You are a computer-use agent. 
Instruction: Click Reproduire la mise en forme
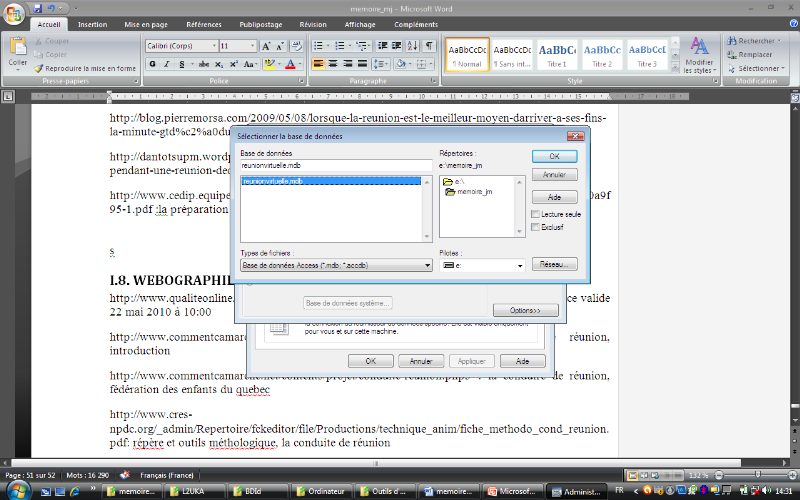pyautogui.click(x=85, y=68)
